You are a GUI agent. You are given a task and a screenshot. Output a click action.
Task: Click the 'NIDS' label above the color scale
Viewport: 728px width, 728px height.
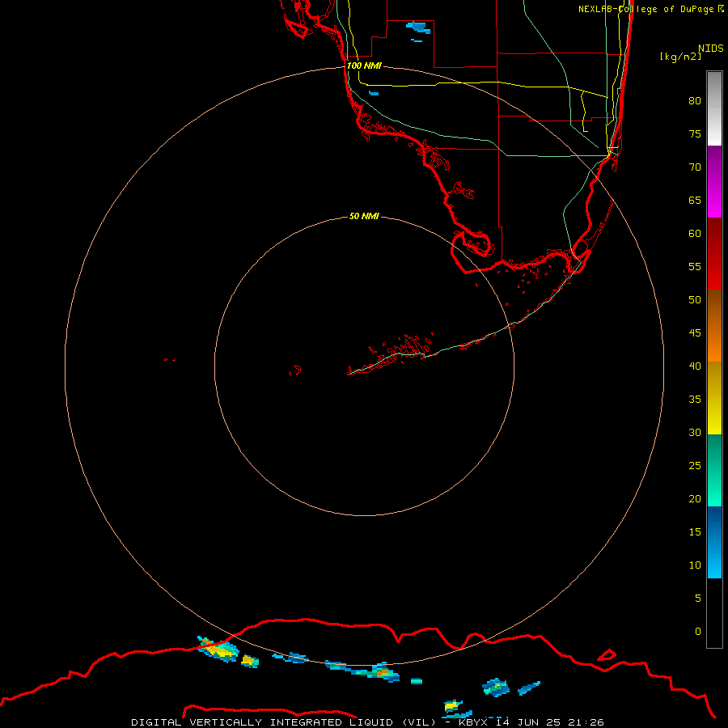click(711, 48)
